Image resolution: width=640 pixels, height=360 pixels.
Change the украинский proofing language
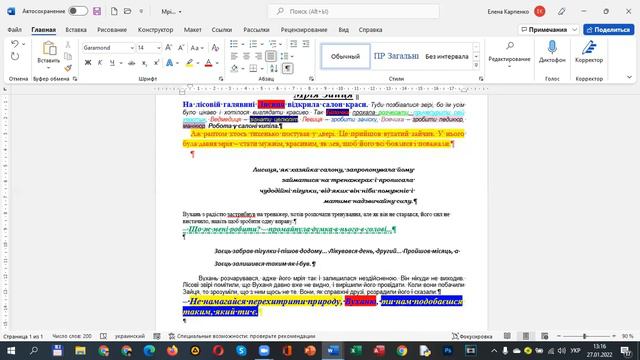point(130,336)
